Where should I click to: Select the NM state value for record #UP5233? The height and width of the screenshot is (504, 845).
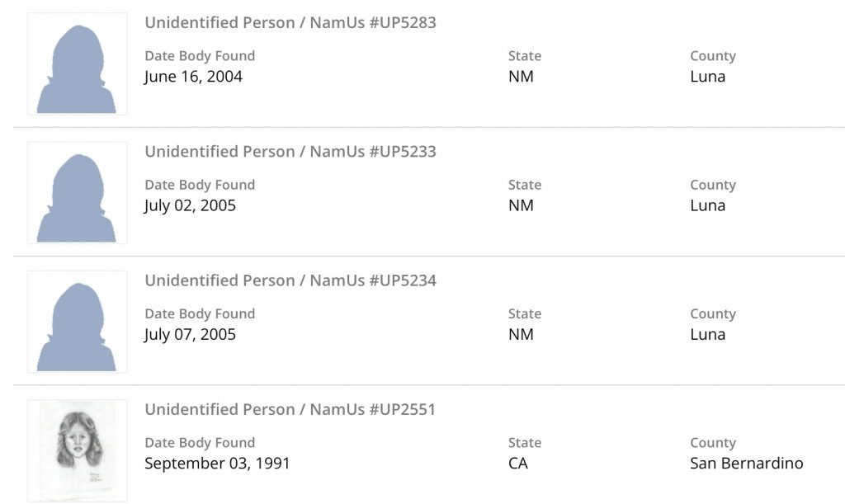[521, 205]
